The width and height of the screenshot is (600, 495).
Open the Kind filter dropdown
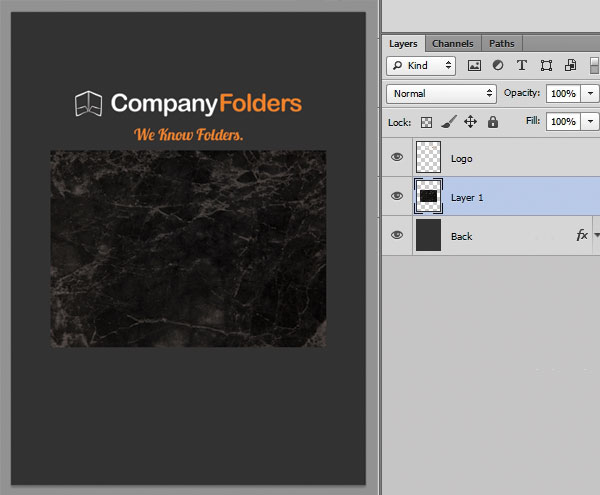(421, 66)
